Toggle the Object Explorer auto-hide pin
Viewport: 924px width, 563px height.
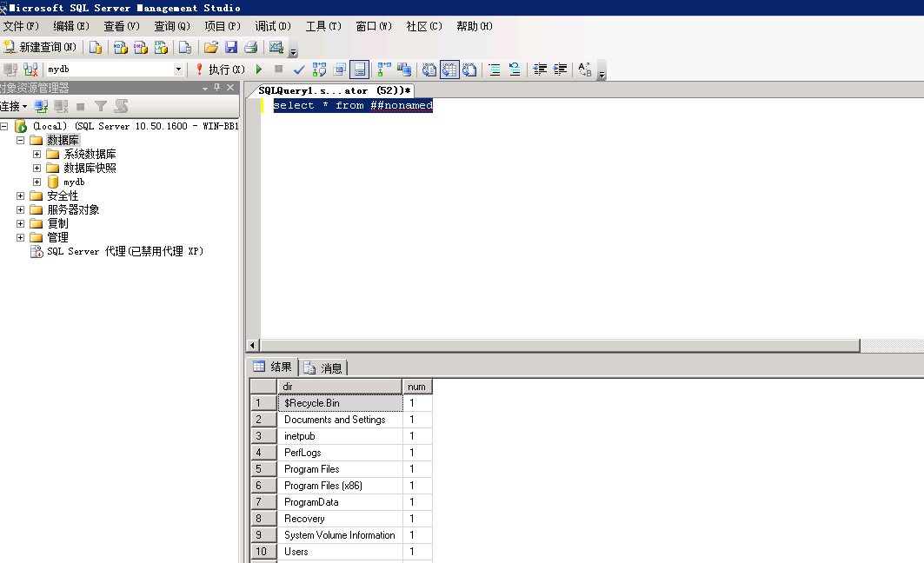pos(216,88)
